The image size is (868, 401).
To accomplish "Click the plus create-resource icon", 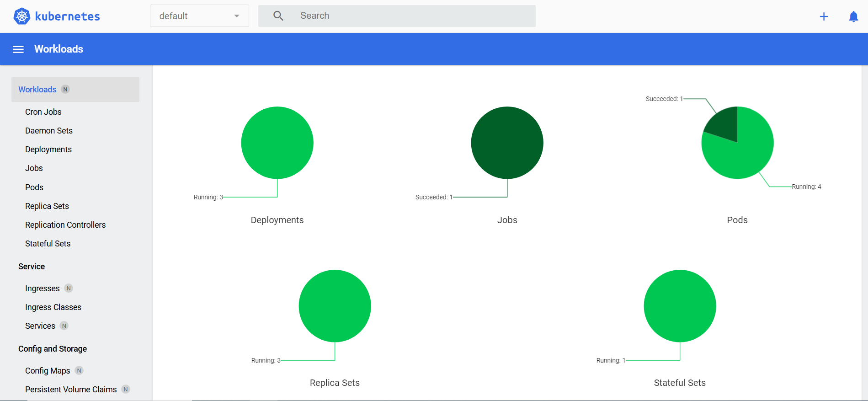I will [x=824, y=16].
